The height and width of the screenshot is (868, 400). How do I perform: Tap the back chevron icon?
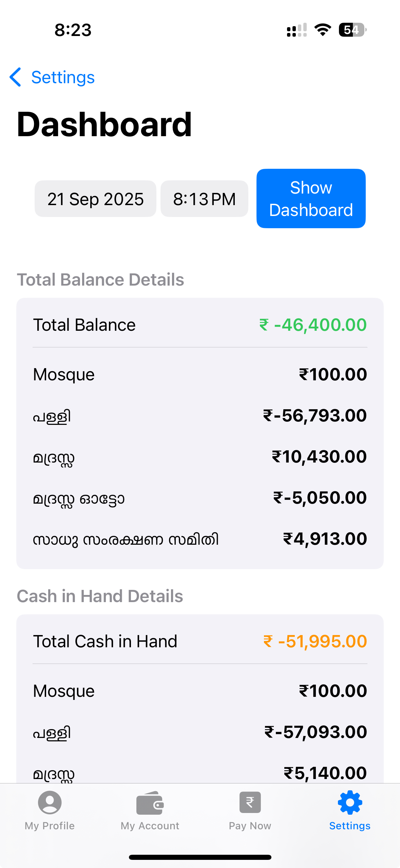[16, 77]
